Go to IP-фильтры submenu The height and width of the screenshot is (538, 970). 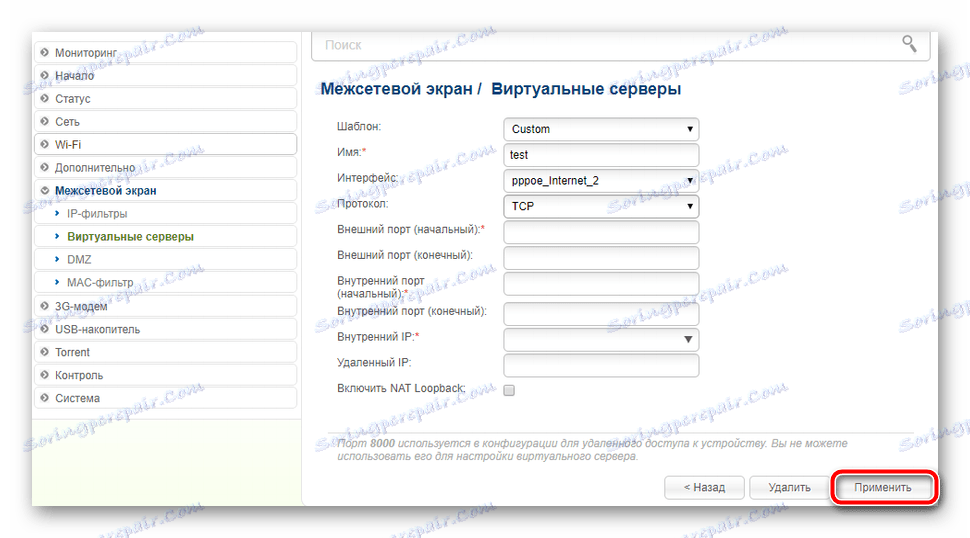click(x=165, y=213)
